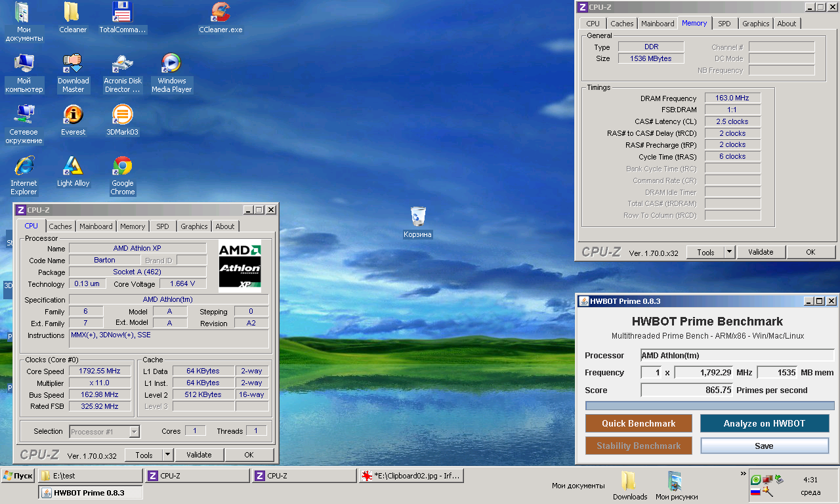Open Мои рисунки folder in taskbar toolbar
Viewport: 840px width, 504px height.
[x=676, y=486]
